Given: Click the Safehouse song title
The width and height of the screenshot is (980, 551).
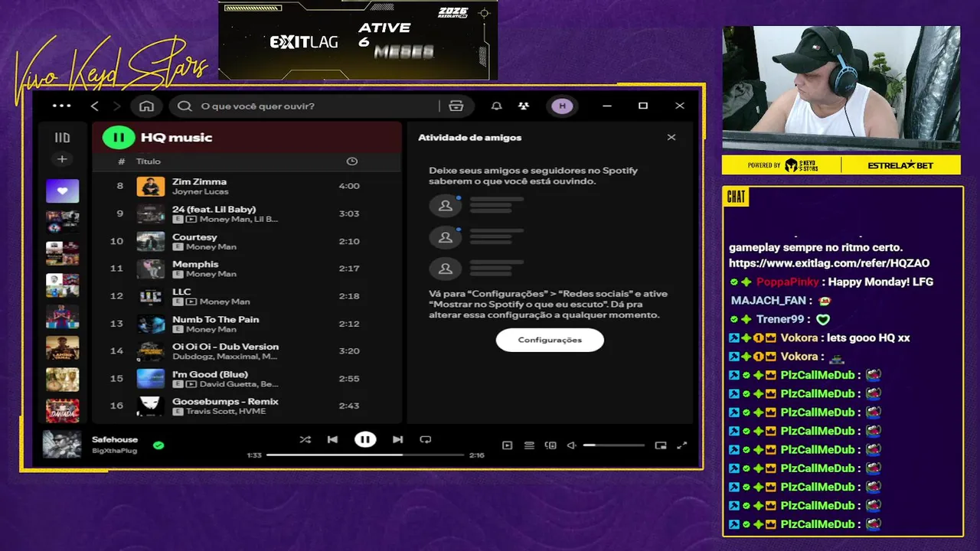Looking at the screenshot, I should tap(115, 440).
